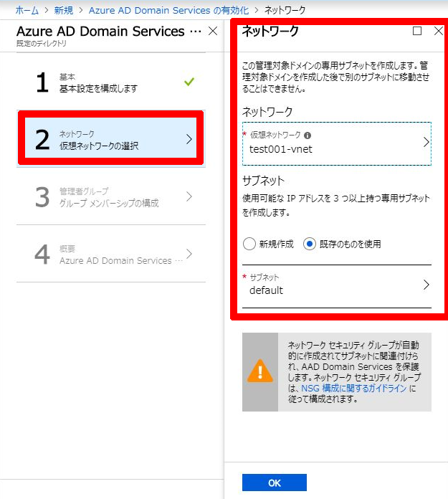Image resolution: width=448 pixels, height=499 pixels.
Task: Open the サブネット default selector
Action: pos(337,286)
